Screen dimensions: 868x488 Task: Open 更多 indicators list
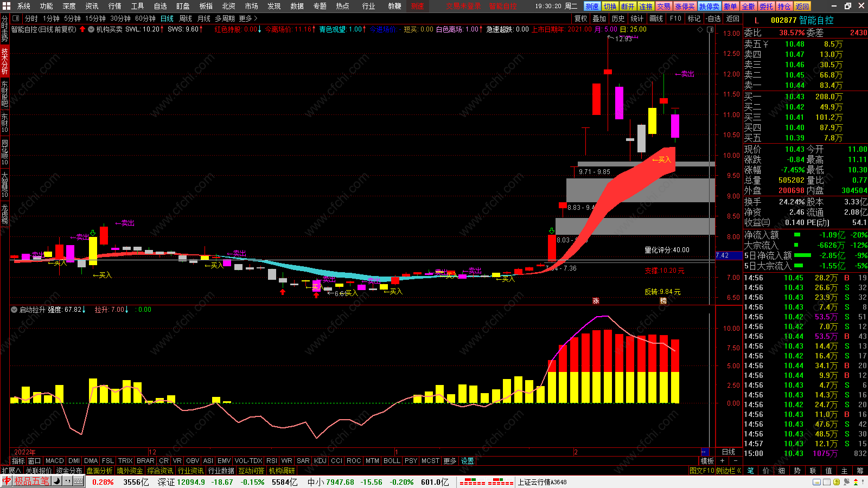point(450,461)
